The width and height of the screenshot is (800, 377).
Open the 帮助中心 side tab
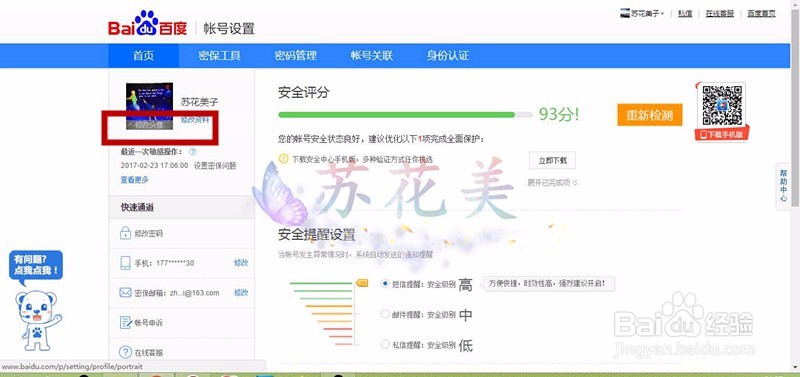tap(783, 186)
